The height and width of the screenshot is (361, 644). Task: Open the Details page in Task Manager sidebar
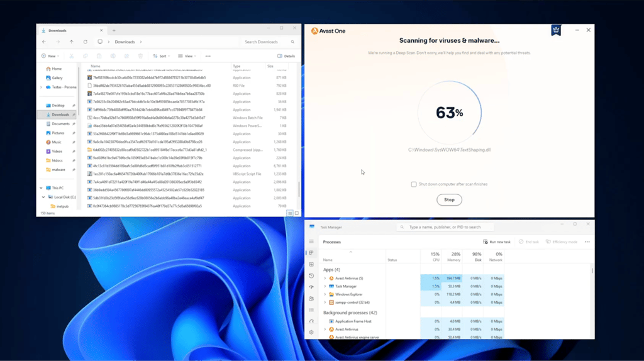pos(311,310)
